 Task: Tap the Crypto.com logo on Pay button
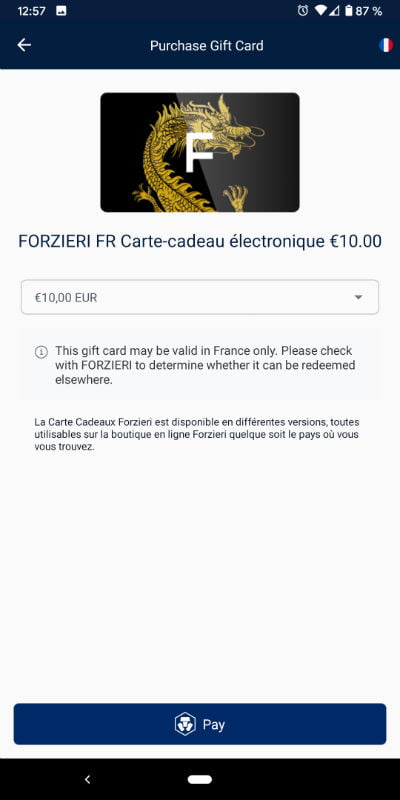185,724
